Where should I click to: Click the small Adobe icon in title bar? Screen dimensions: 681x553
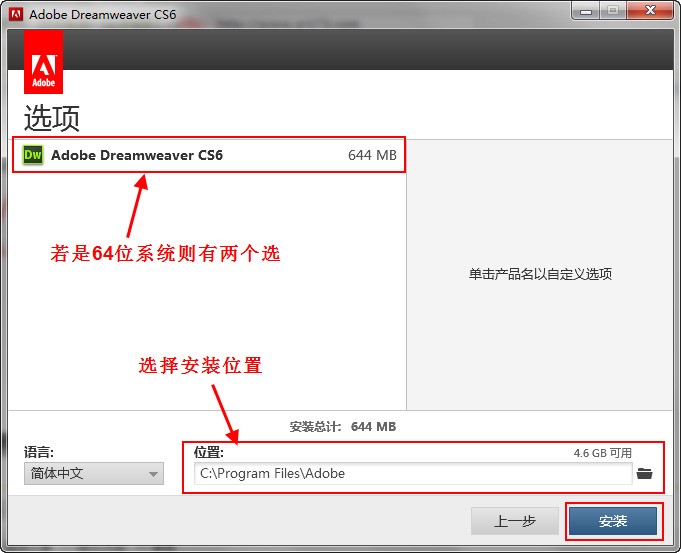click(14, 14)
